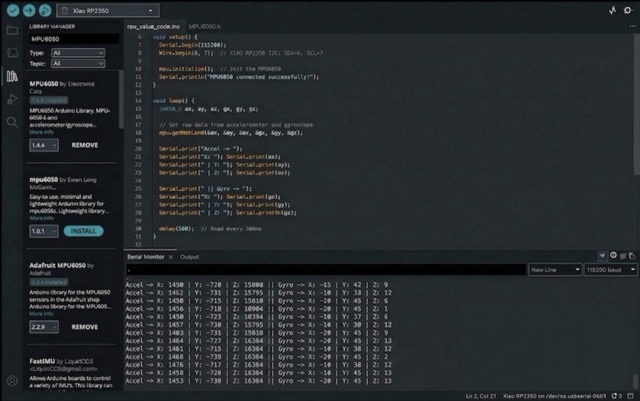Select the Serial Monitor tab
Image resolution: width=640 pixels, height=401 pixels.
click(145, 257)
